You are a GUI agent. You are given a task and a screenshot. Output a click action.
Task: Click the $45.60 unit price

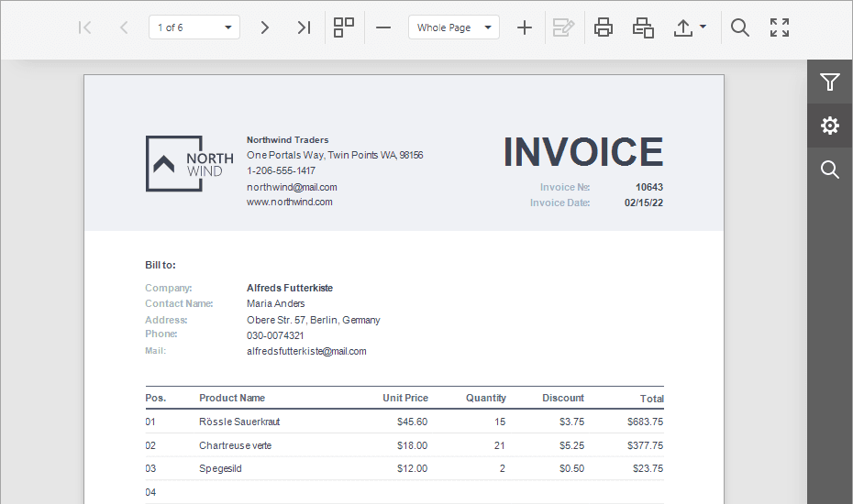coord(412,422)
